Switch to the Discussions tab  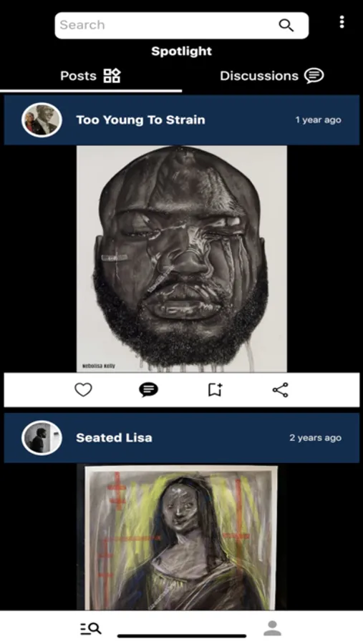(x=272, y=76)
